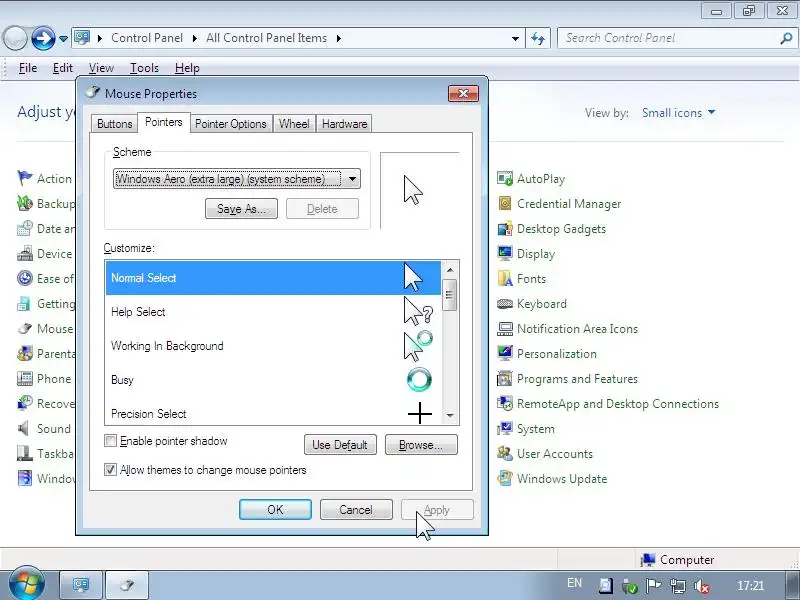Open the Action Center flag icon
The image size is (800, 600).
[x=24, y=179]
